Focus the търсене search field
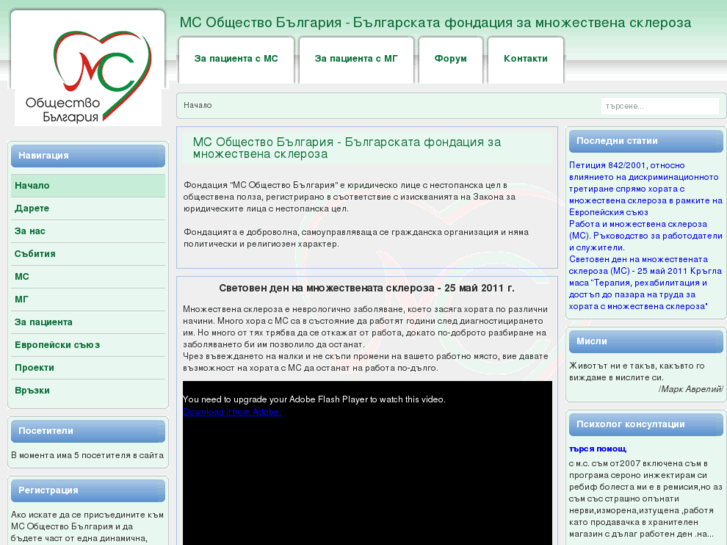The image size is (727, 545). [x=660, y=106]
